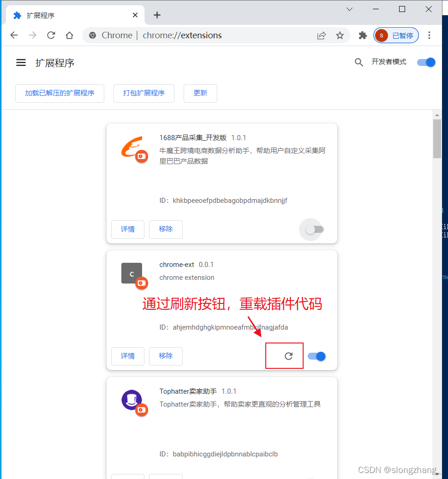Viewport: 448px width, 479px height.
Task: Click the reload icon on chrome-ext card
Action: tap(289, 356)
